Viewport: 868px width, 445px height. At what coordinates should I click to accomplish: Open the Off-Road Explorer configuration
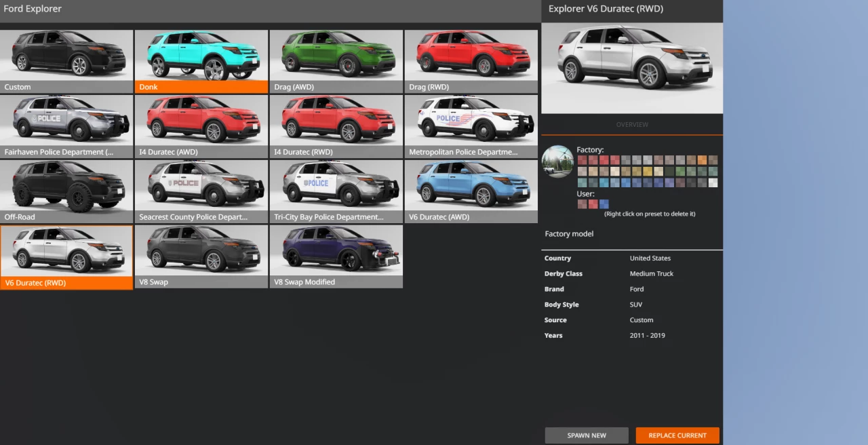click(x=66, y=188)
